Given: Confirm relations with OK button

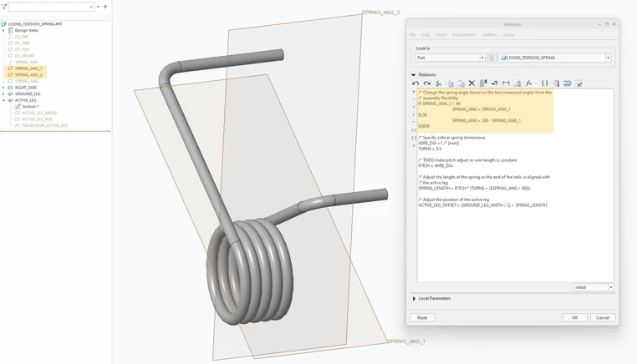Looking at the screenshot, I should click(574, 318).
